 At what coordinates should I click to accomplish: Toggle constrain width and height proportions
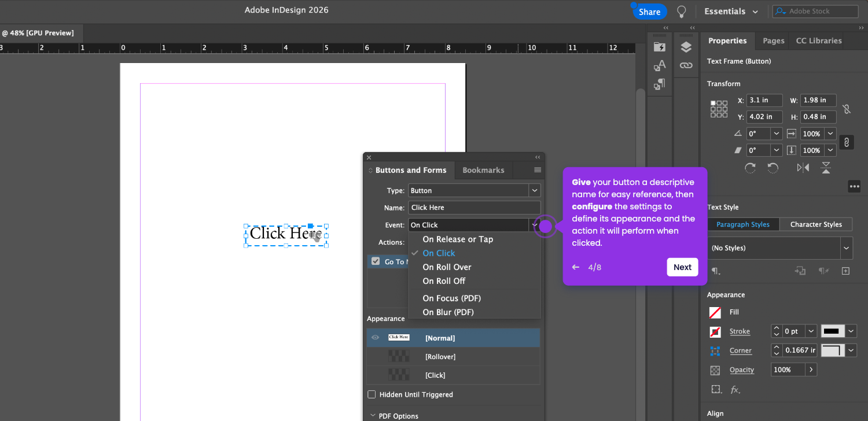click(847, 109)
